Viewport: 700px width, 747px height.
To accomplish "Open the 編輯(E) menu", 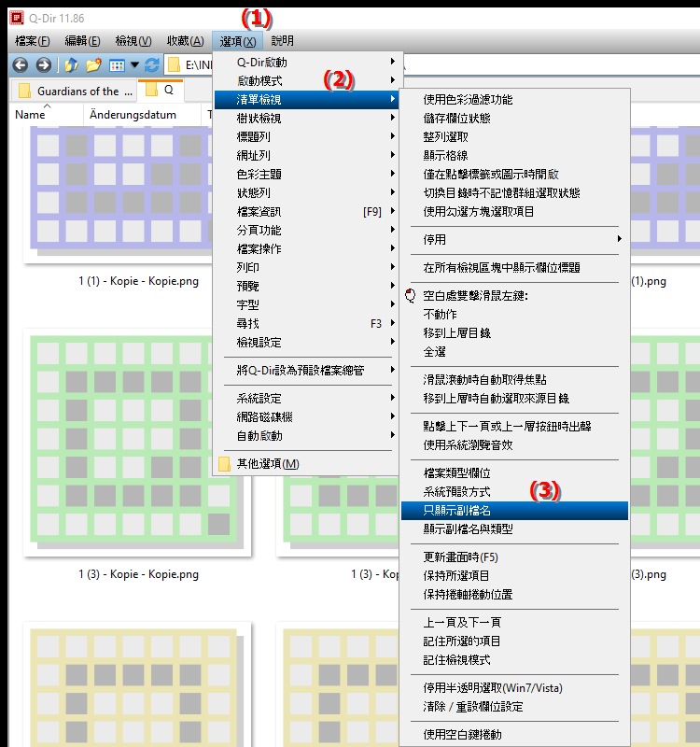I will 82,41.
